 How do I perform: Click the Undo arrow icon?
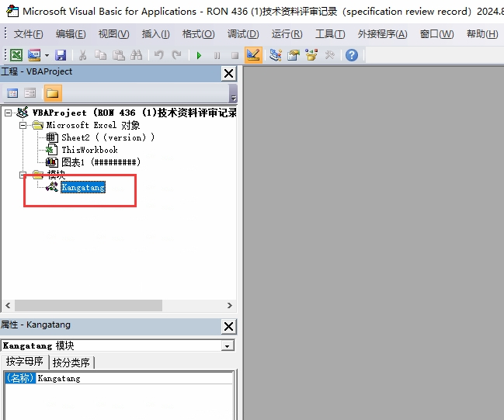point(158,55)
